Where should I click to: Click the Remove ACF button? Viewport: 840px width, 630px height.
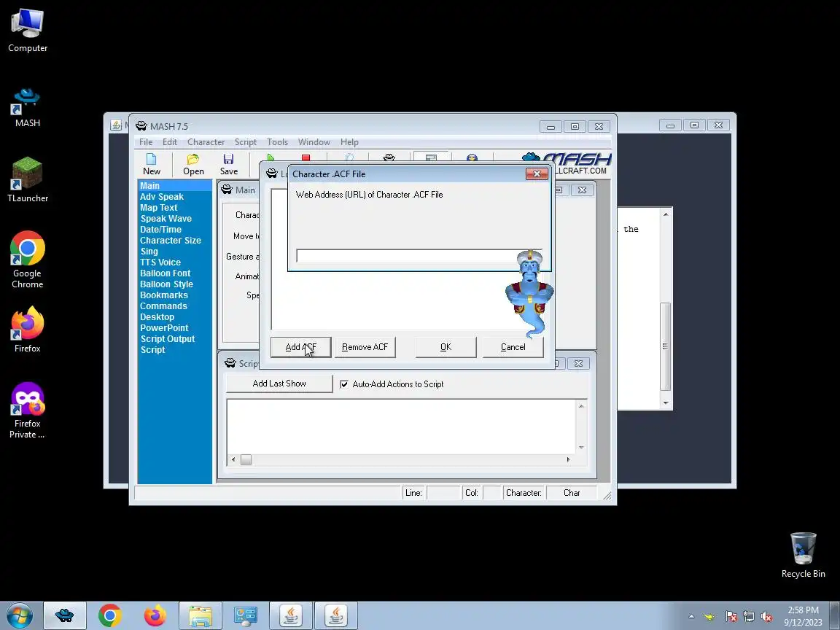[x=365, y=347]
